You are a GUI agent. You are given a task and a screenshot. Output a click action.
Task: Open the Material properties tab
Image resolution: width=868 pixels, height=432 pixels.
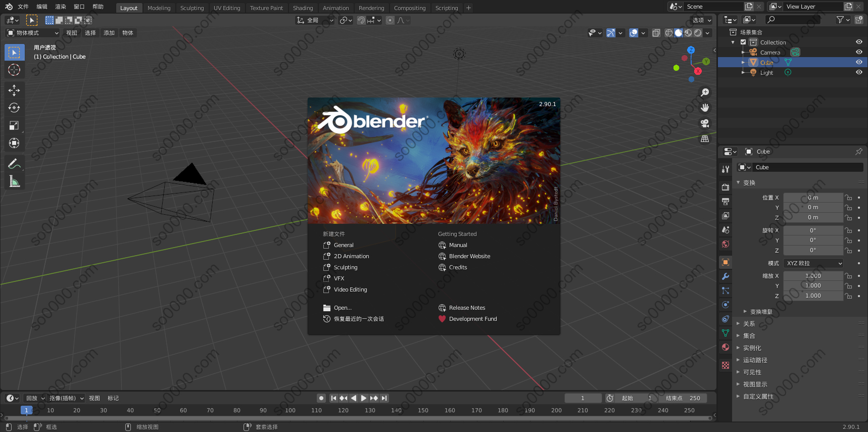pyautogui.click(x=726, y=347)
